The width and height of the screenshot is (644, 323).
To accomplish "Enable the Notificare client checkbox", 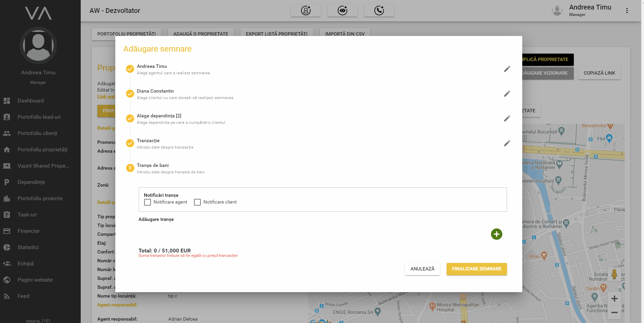I will [x=197, y=202].
